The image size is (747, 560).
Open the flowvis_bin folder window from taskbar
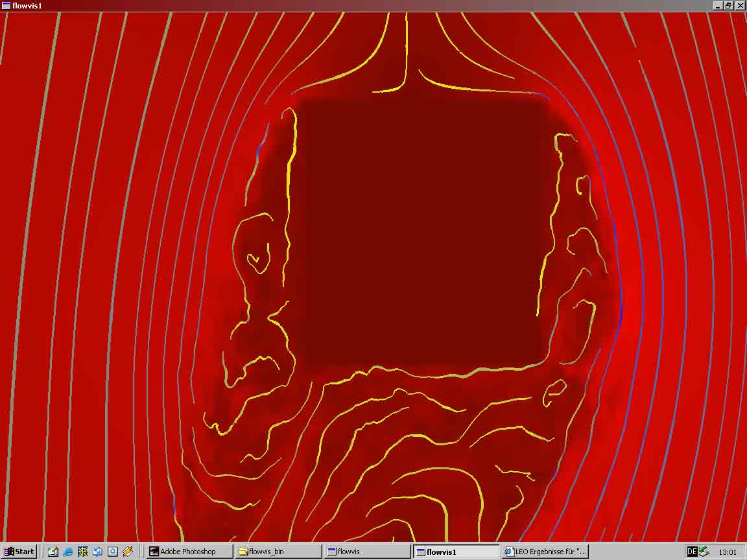[x=278, y=552]
